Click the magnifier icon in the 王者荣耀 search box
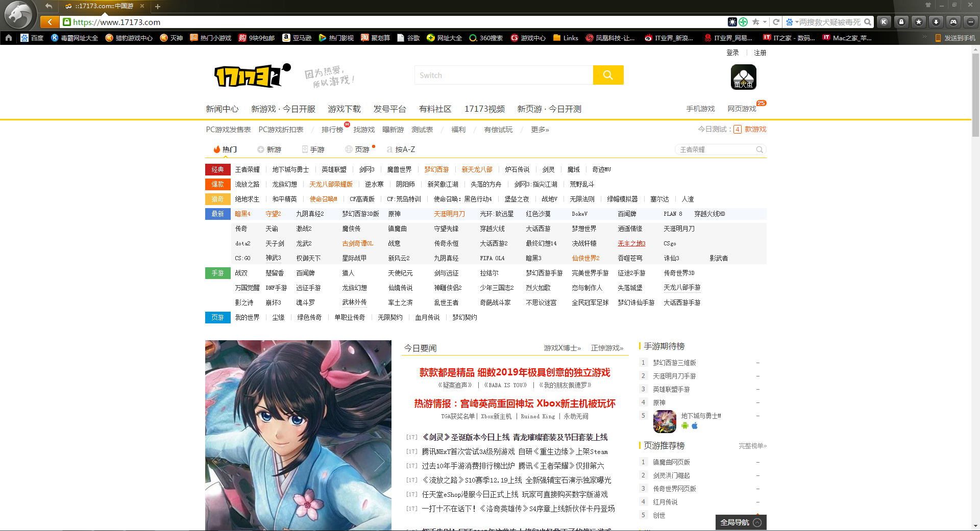 coord(759,149)
